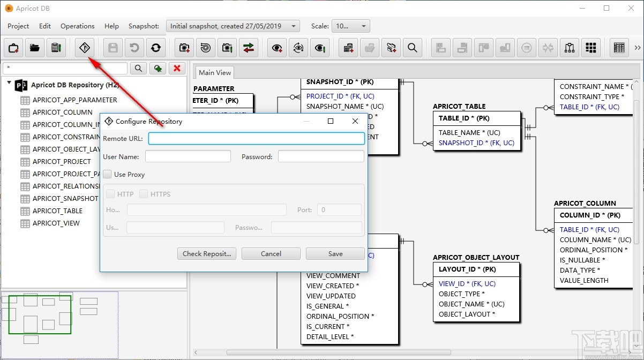The width and height of the screenshot is (644, 360).
Task: Click the refresh toolbar icon
Action: (155, 48)
